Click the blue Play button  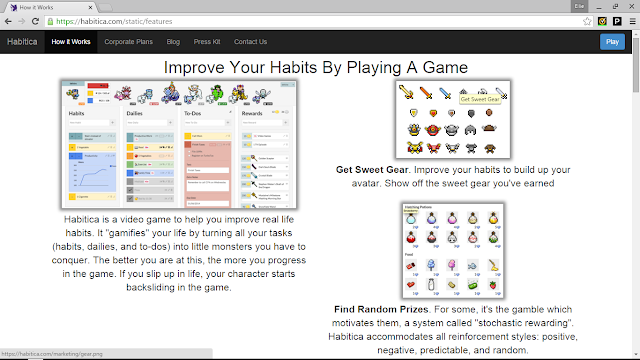612,42
